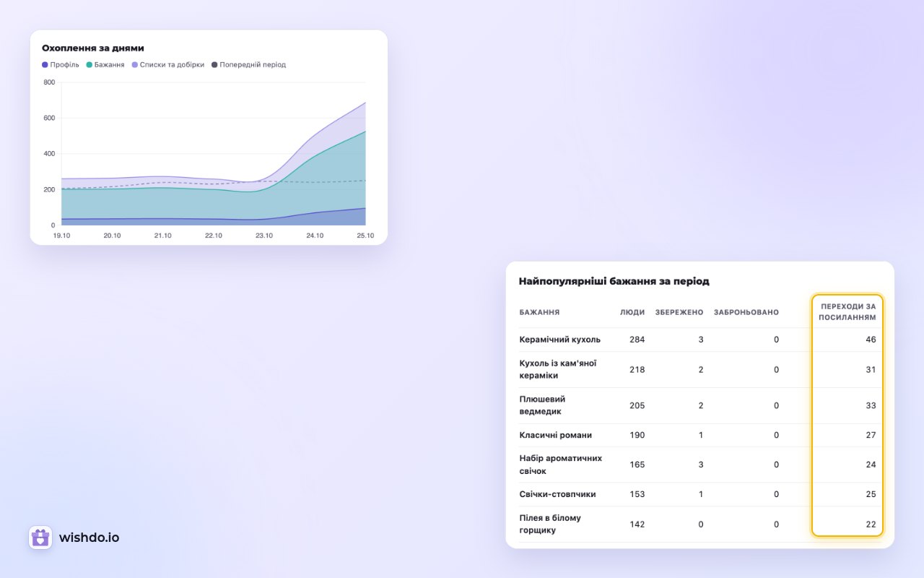Viewport: 924px width, 578px height.
Task: Click link clicks value 22
Action: tap(871, 524)
